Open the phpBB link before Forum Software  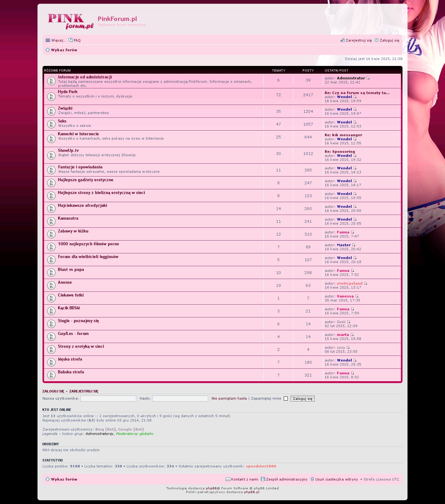click(x=211, y=488)
